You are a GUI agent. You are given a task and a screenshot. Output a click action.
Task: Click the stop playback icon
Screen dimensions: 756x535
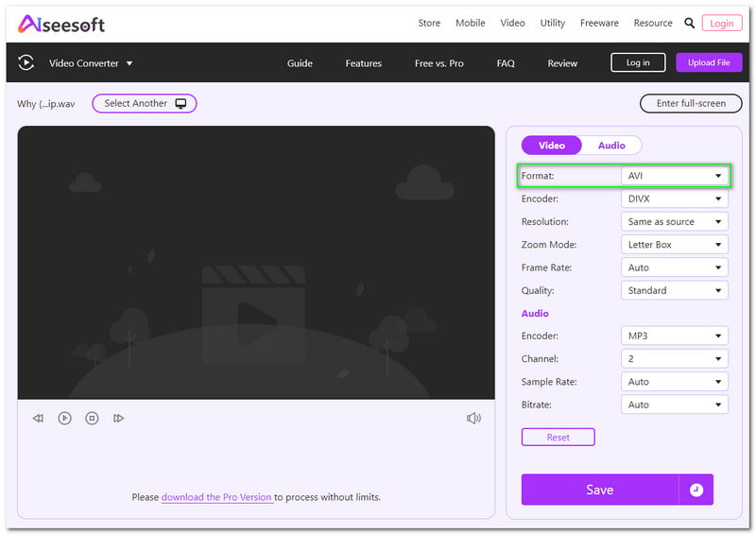click(92, 418)
